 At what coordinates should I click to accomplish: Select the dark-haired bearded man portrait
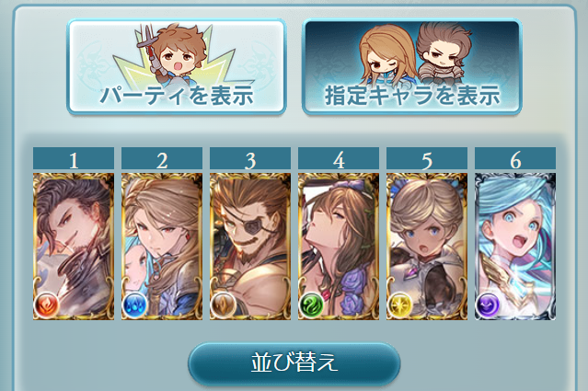74,247
